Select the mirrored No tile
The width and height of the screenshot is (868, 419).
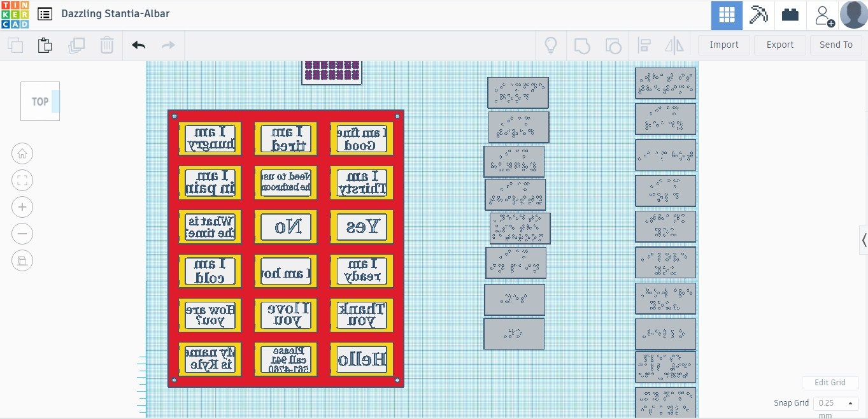coord(285,227)
